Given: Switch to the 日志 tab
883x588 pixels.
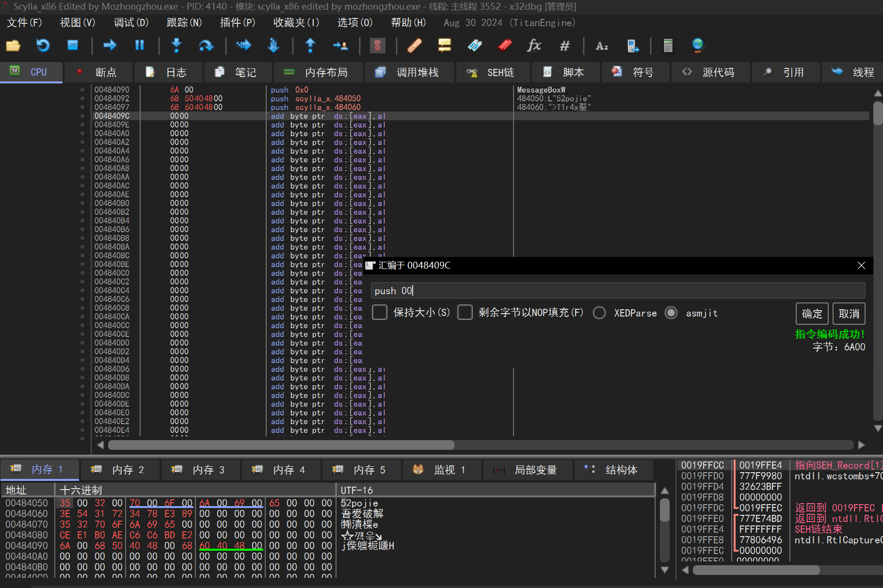Looking at the screenshot, I should pos(168,72).
